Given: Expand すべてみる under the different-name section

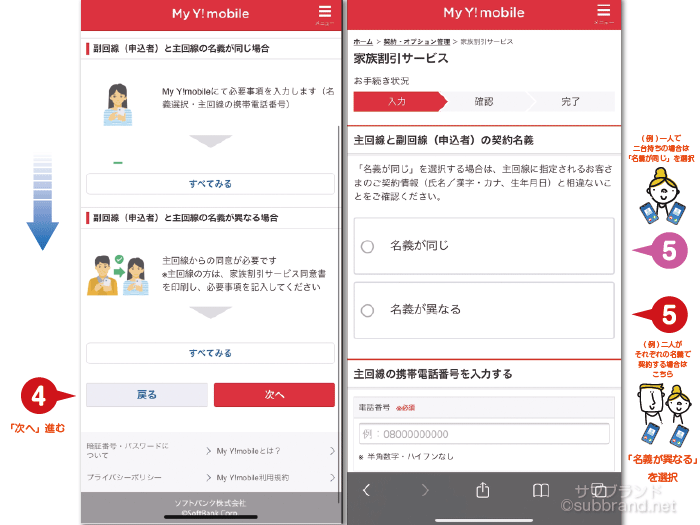Looking at the screenshot, I should [x=210, y=353].
